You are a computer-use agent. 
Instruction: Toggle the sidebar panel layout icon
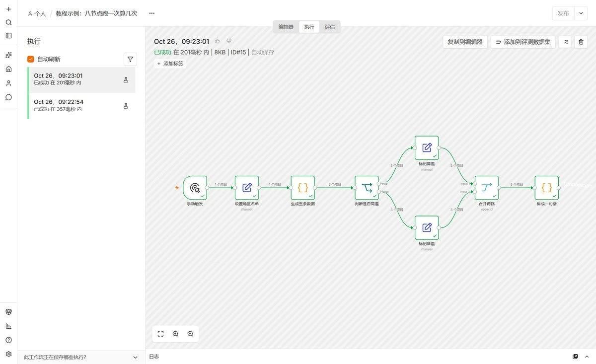[8, 36]
